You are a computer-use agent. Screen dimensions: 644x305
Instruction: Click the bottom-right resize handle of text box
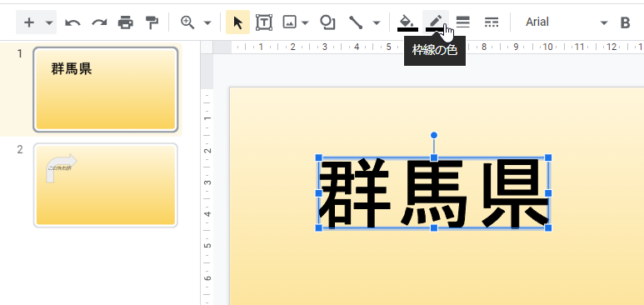click(548, 227)
